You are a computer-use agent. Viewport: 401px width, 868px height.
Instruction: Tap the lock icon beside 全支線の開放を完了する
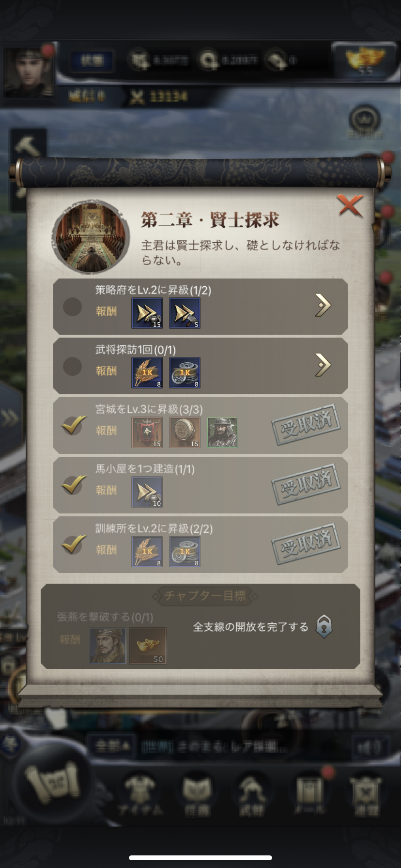[324, 627]
